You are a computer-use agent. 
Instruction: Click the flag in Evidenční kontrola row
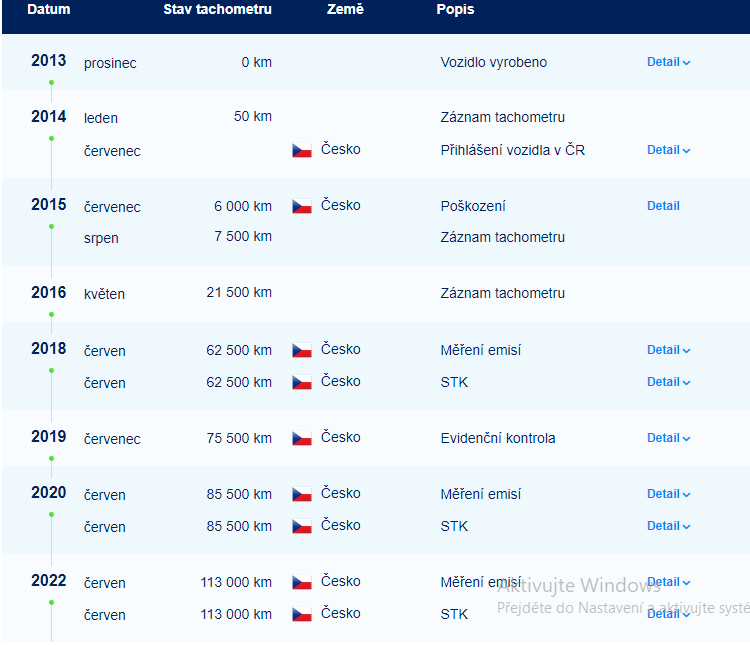point(302,438)
